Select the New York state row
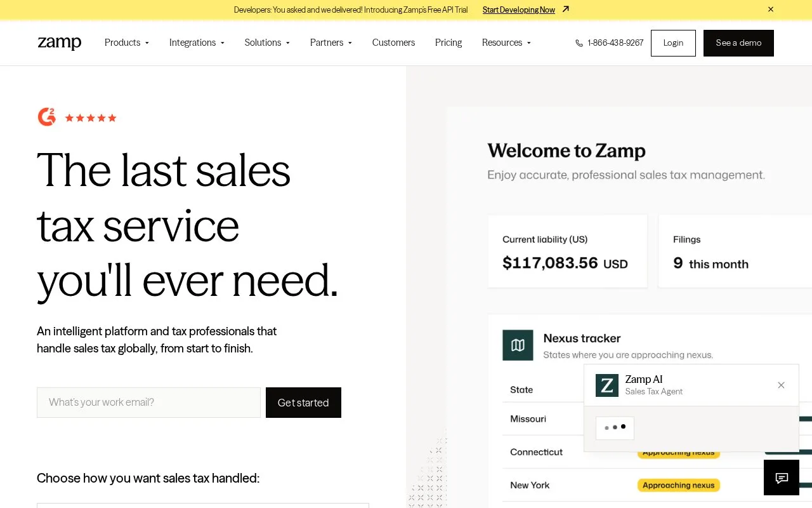This screenshot has width=812, height=508. click(x=657, y=485)
